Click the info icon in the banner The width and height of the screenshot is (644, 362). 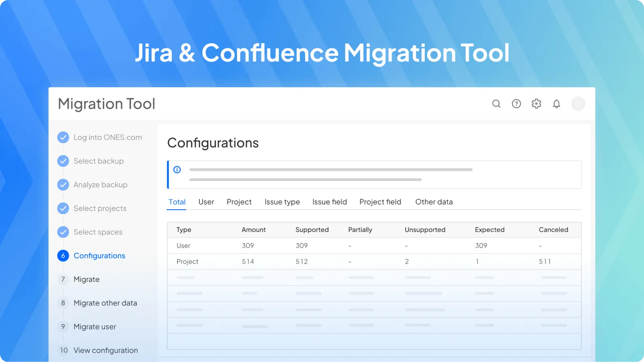click(x=177, y=170)
